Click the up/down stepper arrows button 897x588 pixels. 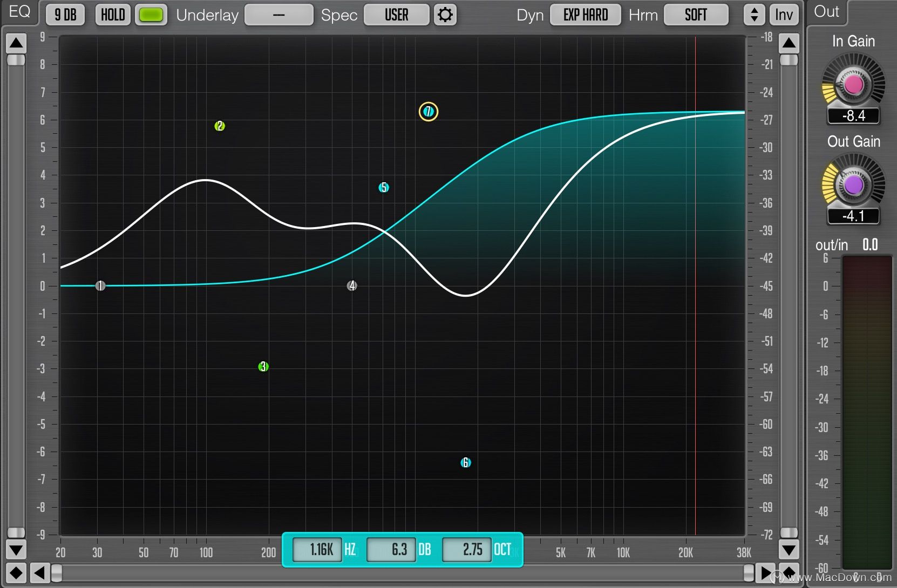tap(754, 15)
